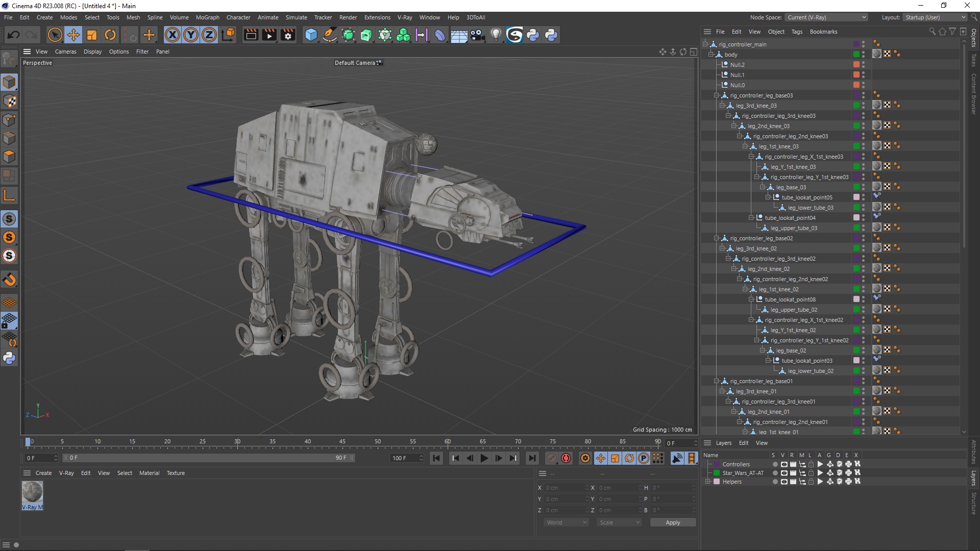Toggle the first Snap S icon

[x=9, y=219]
